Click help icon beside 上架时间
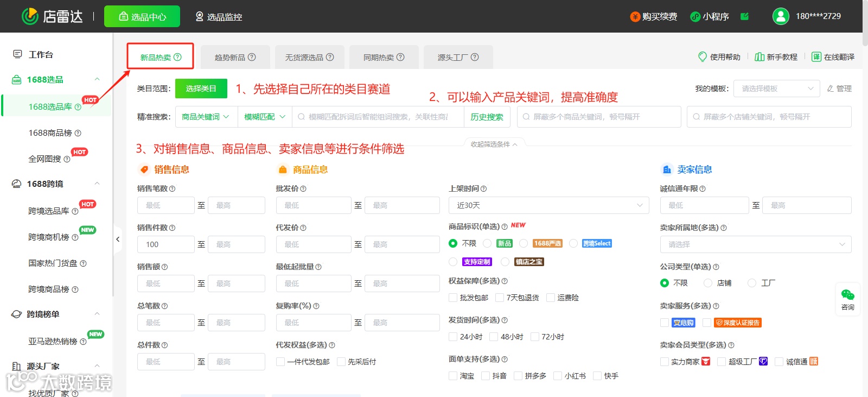 (483, 189)
